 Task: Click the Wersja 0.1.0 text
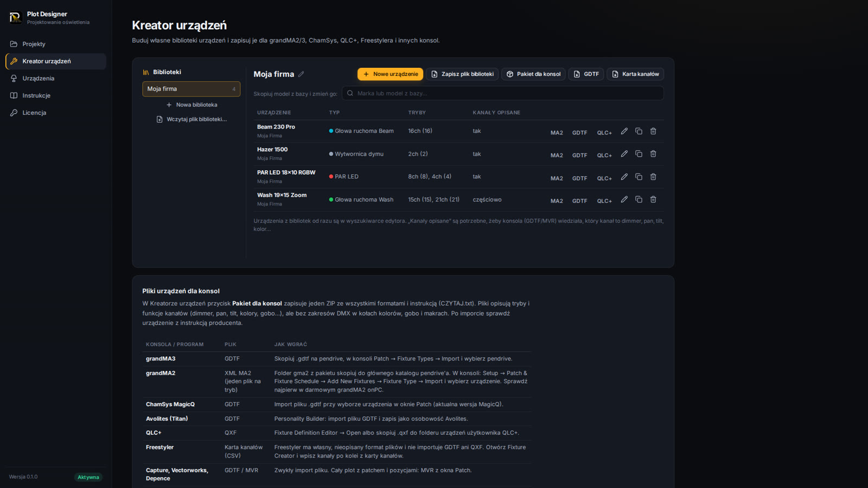(23, 477)
